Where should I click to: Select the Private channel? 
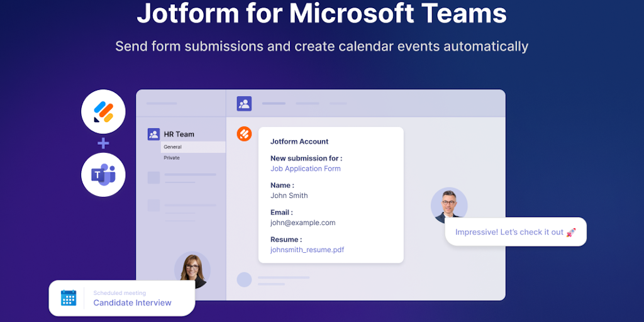(193, 158)
